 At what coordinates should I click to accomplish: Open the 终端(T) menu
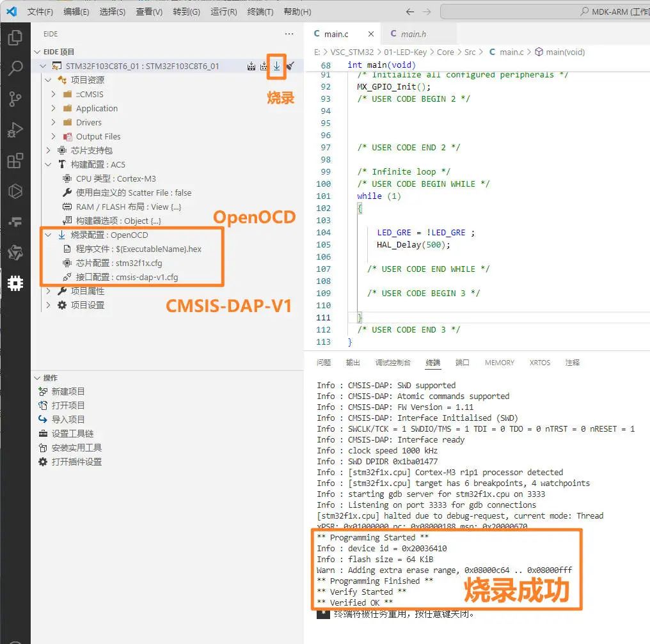pos(260,12)
